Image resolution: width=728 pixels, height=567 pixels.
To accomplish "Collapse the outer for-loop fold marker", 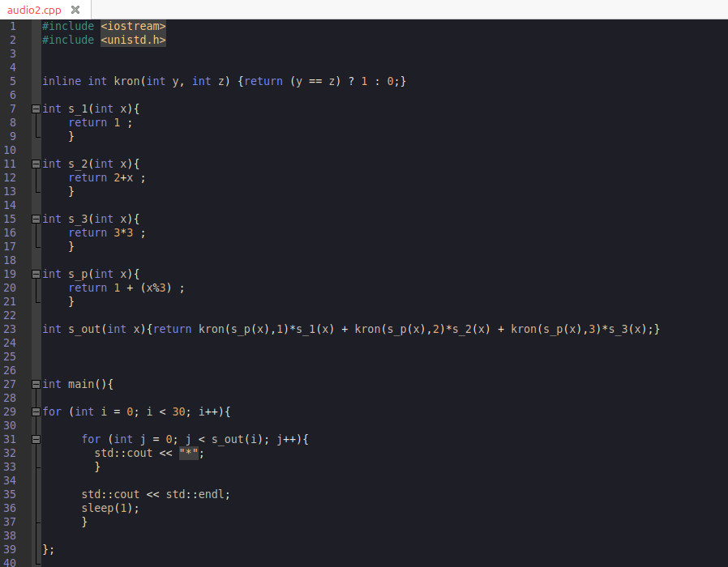I will click(36, 411).
